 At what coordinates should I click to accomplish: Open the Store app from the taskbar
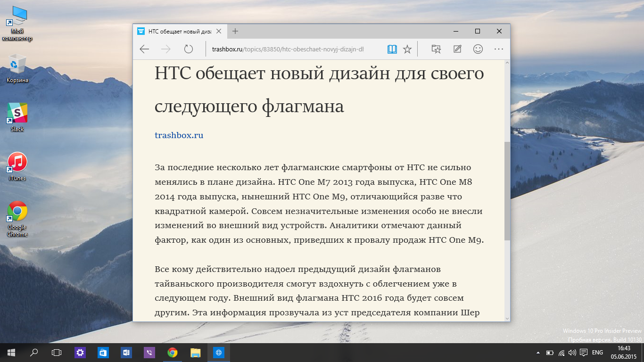(x=103, y=353)
